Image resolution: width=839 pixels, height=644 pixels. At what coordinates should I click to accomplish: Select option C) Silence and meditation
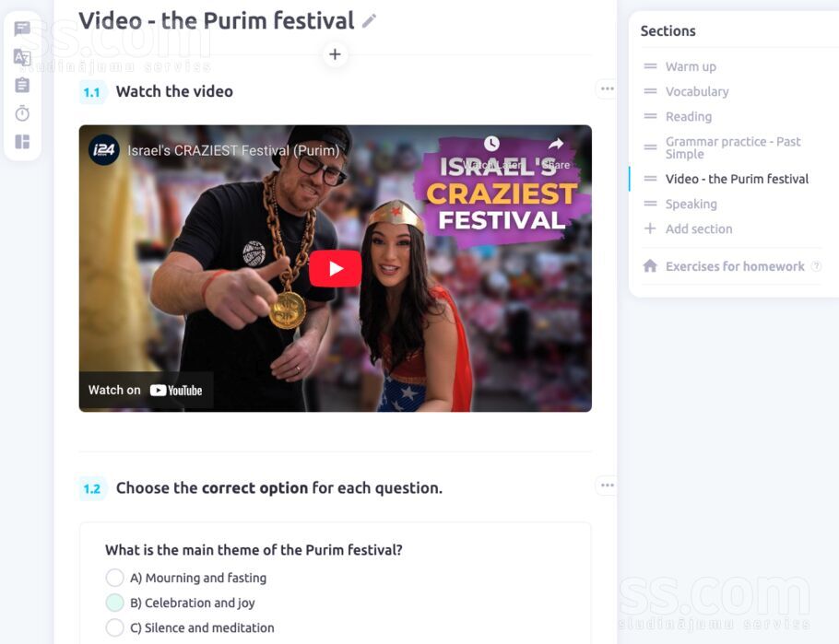point(115,627)
